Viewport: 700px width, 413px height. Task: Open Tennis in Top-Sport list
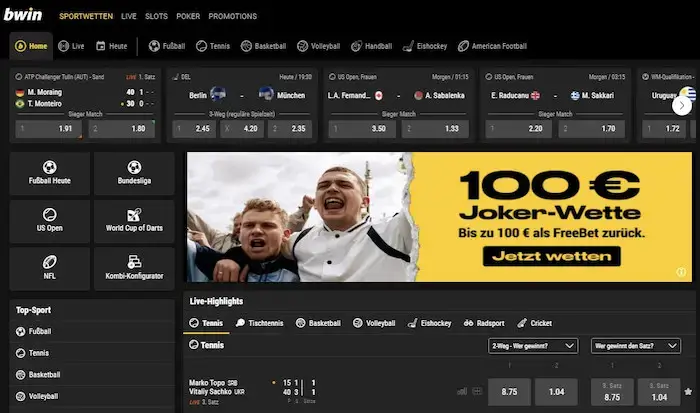(x=92, y=353)
